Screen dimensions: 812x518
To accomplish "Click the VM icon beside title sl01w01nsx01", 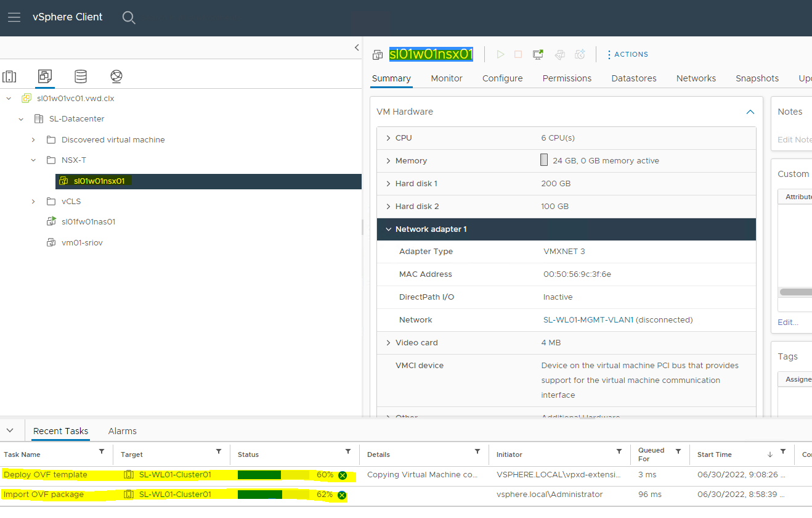I will click(378, 55).
